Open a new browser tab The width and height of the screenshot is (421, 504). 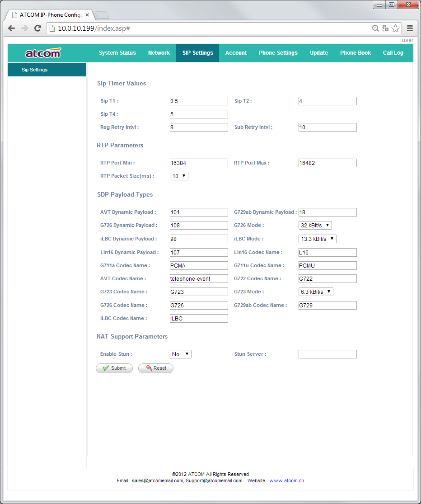tap(102, 14)
